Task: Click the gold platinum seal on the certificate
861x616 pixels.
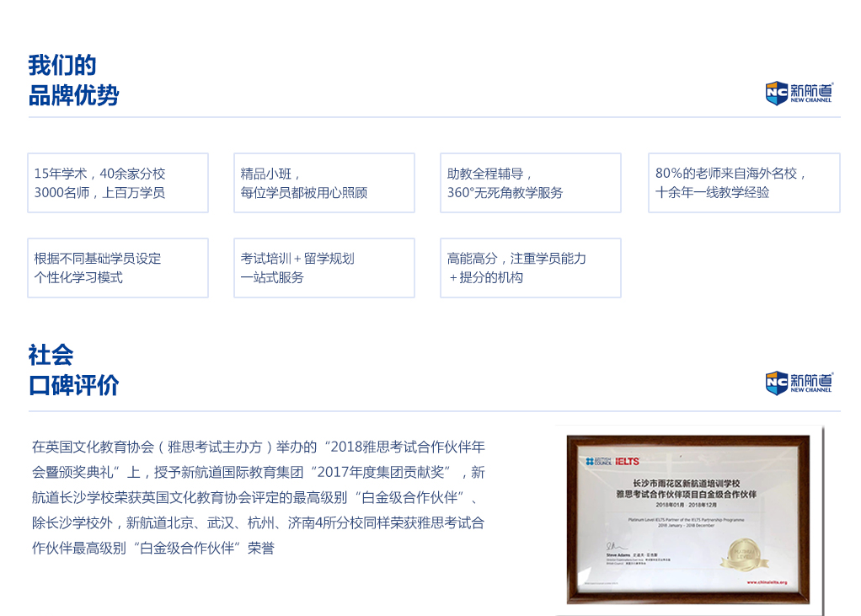Action: [744, 555]
